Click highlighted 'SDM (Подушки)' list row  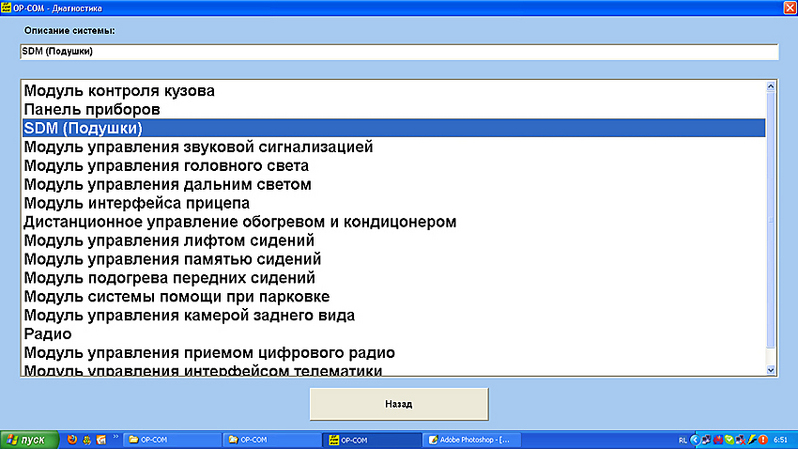point(394,128)
